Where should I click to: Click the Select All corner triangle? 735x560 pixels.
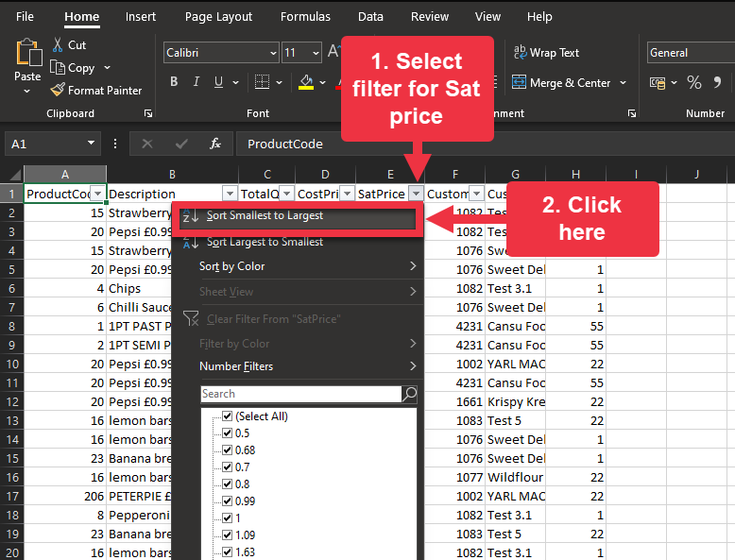(15, 175)
